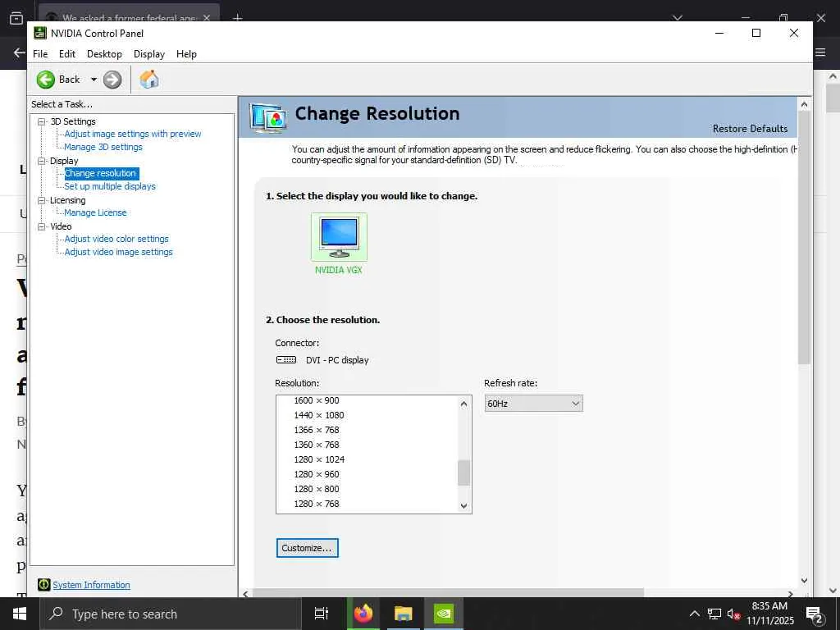This screenshot has width=840, height=630.
Task: Open File Explorer from the taskbar
Action: (x=404, y=614)
